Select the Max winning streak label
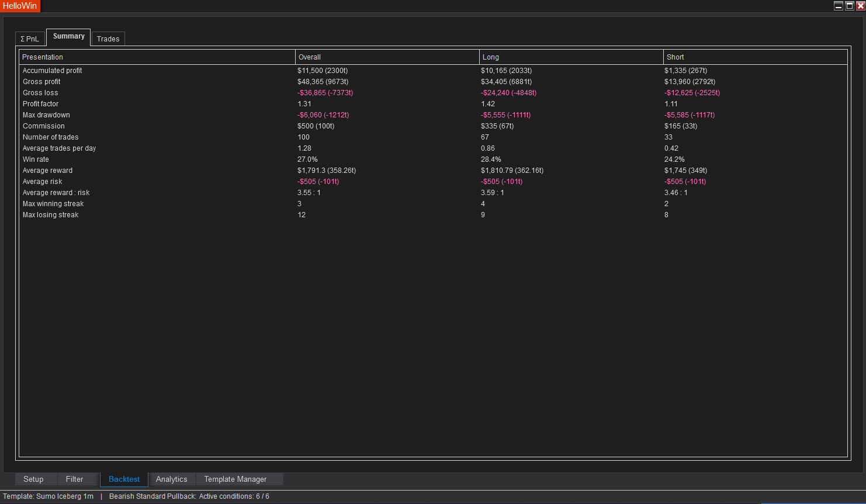 tap(53, 204)
